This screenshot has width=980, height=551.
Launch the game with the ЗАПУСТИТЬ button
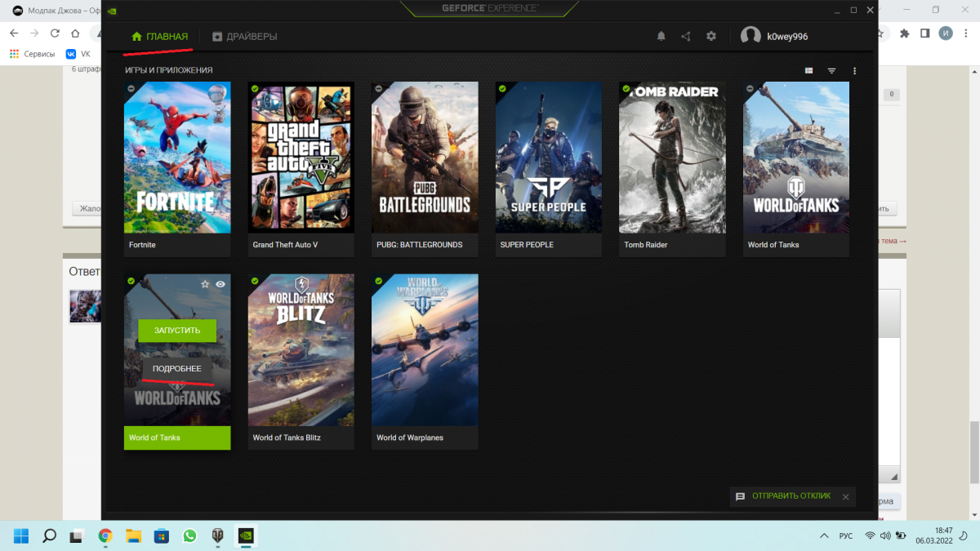pos(177,331)
